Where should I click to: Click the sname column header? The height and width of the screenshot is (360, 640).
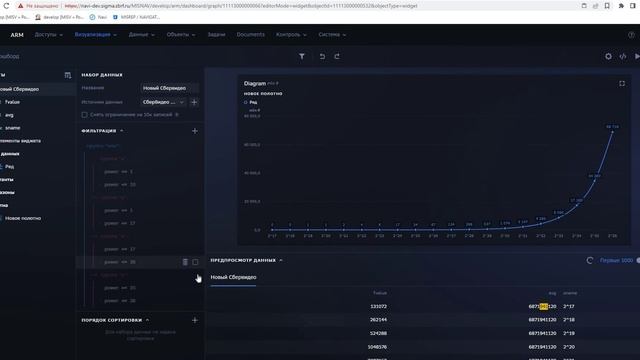pos(570,293)
